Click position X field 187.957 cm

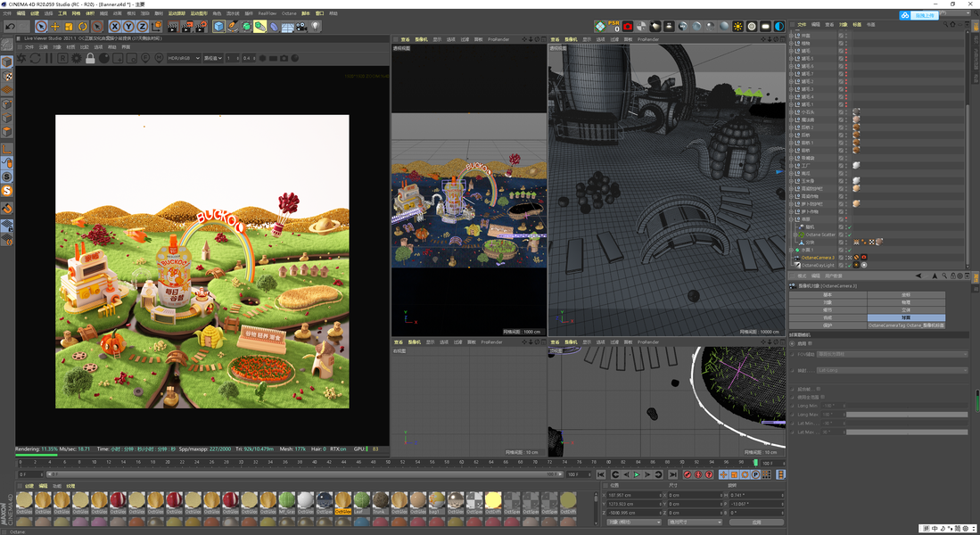coord(634,495)
